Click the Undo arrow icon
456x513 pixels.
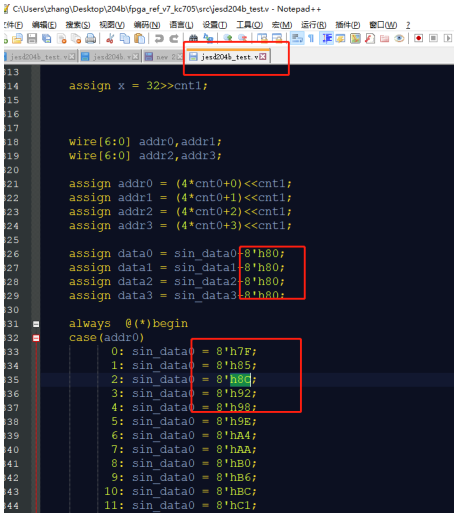coord(159,39)
